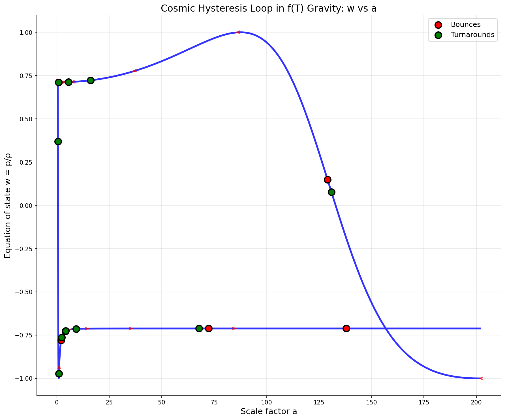Screen dimensions: 505x420
Task: Select the green turnaround point near a=9, w=−0.71
Action: tap(76, 329)
